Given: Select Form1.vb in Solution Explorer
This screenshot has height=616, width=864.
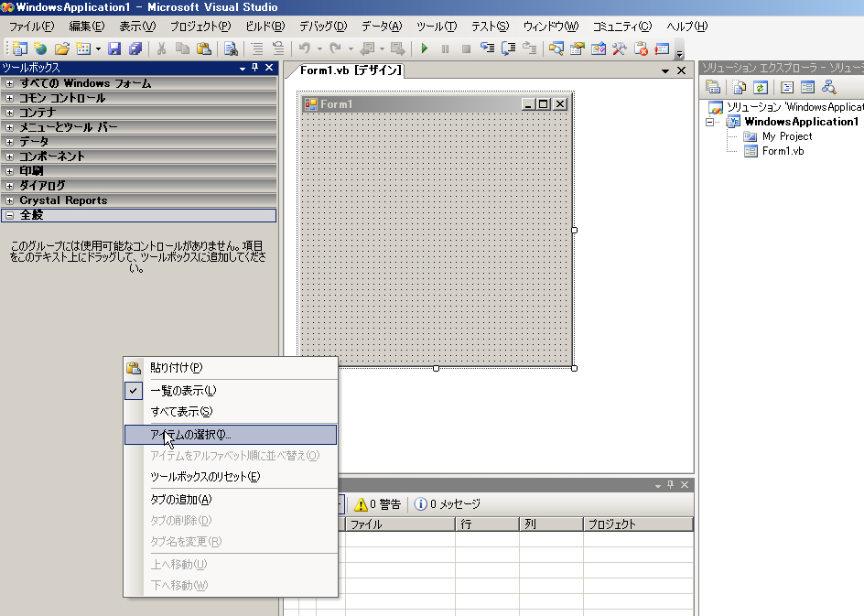Looking at the screenshot, I should (783, 151).
